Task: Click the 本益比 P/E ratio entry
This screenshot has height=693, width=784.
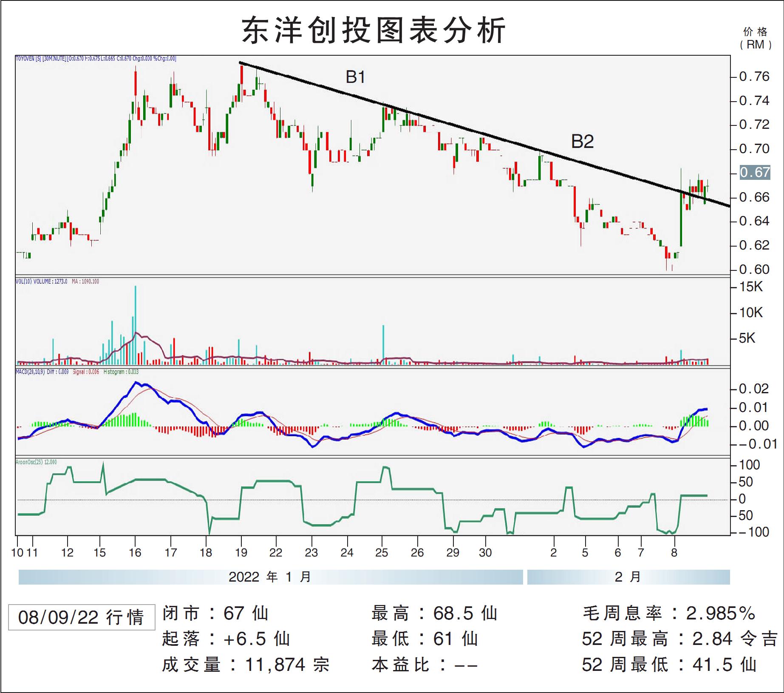Action: [x=425, y=665]
